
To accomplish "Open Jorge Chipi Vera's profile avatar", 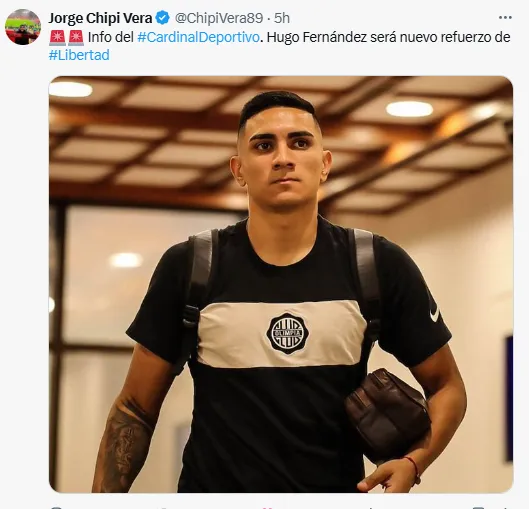I will 23,27.
